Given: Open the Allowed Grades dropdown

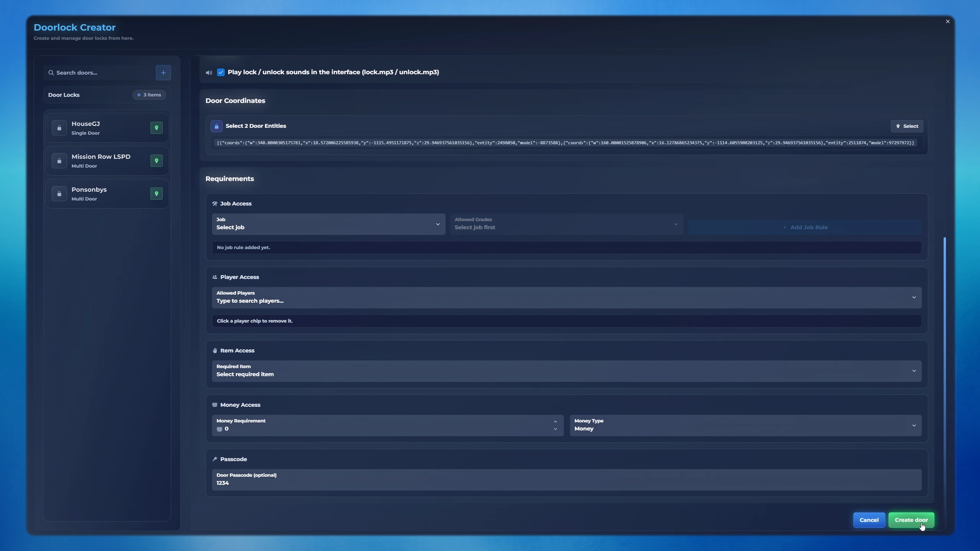Looking at the screenshot, I should click(567, 224).
